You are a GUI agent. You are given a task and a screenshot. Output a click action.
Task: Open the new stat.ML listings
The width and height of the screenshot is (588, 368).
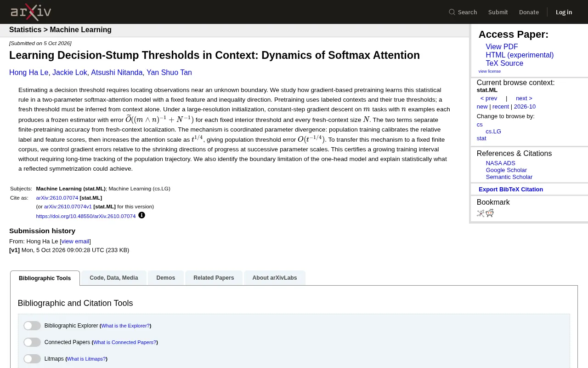click(x=482, y=107)
